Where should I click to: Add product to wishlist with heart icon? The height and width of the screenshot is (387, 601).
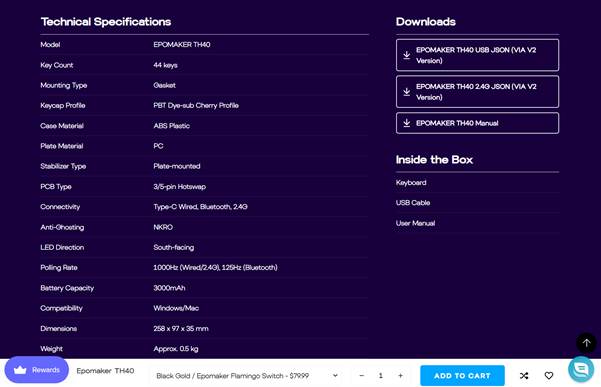coord(549,376)
